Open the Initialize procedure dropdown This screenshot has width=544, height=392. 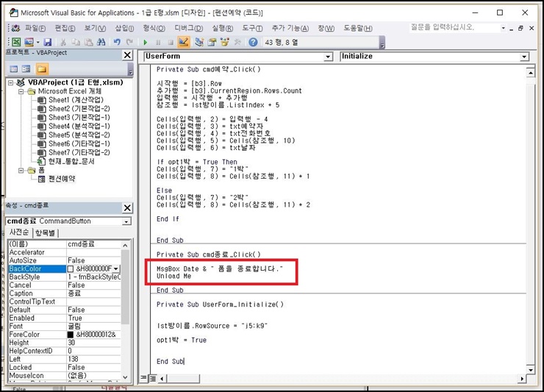(x=524, y=57)
